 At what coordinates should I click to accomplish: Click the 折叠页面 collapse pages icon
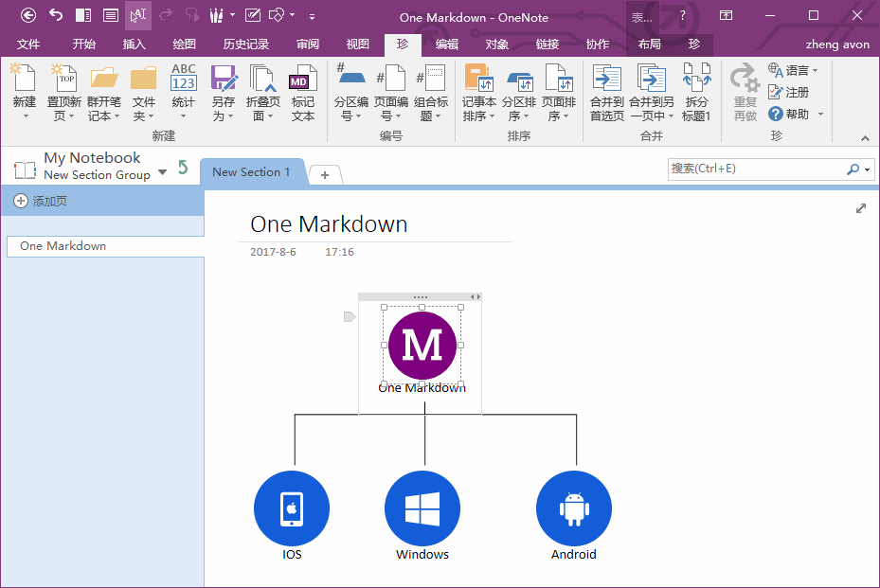(x=262, y=78)
